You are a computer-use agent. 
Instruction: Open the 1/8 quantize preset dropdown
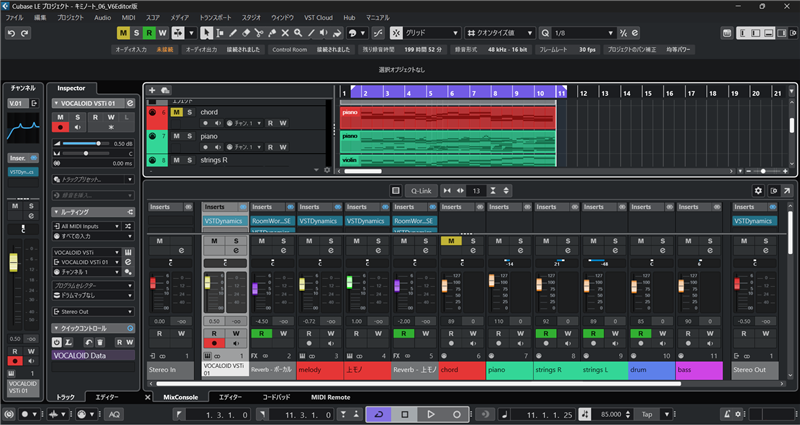[584, 33]
